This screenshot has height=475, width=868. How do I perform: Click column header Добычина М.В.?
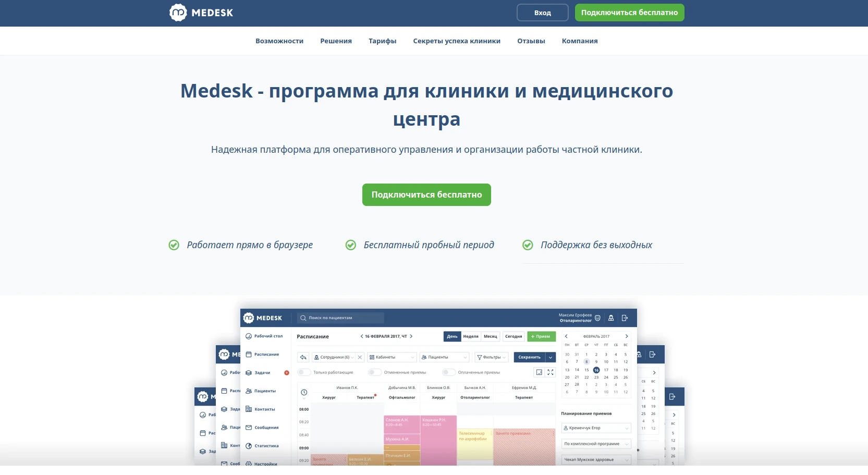[402, 388]
